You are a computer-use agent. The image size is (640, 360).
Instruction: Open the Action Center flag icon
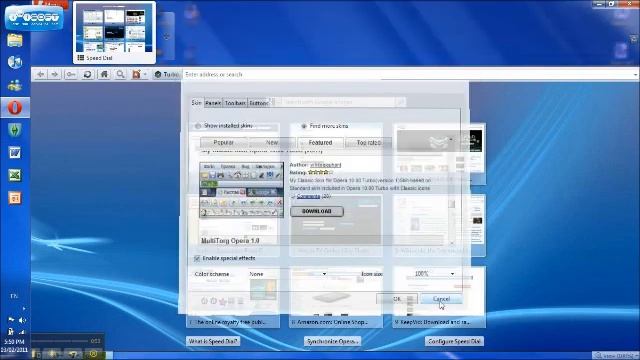tap(11, 320)
